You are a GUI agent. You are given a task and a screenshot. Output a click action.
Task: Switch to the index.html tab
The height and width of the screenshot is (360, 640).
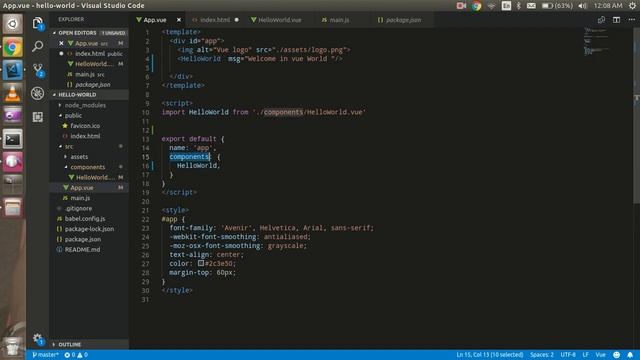tap(215, 20)
